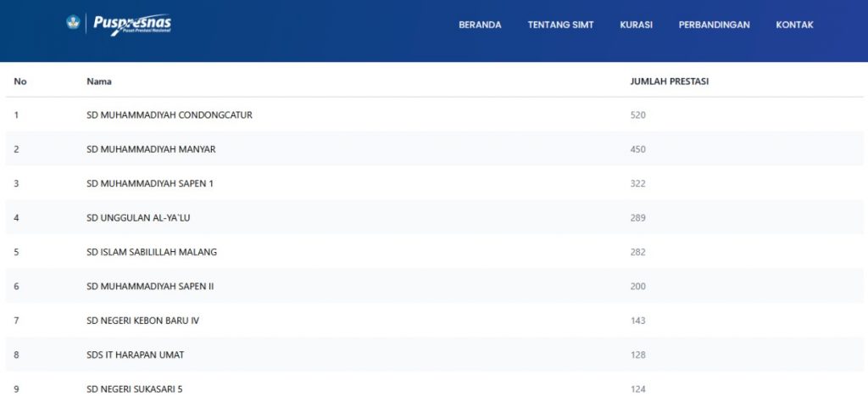Open the KURASI navigation link
Image resolution: width=868 pixels, height=397 pixels.
point(636,25)
